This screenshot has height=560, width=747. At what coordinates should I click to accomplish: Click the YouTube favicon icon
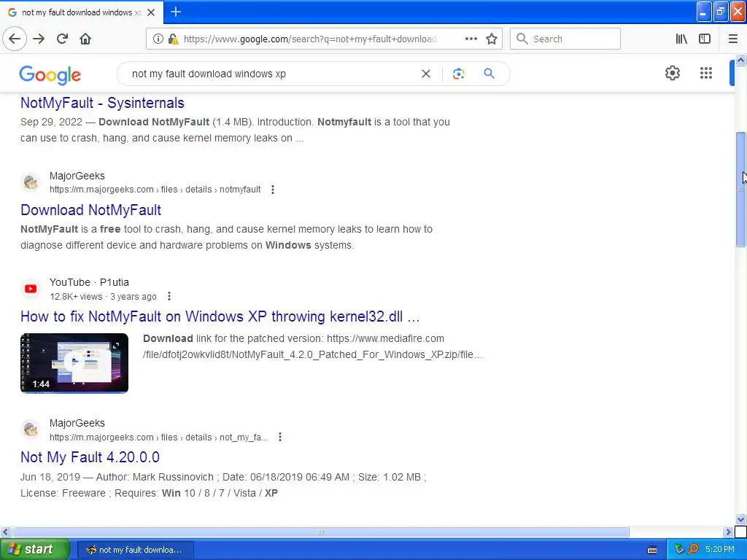click(31, 289)
